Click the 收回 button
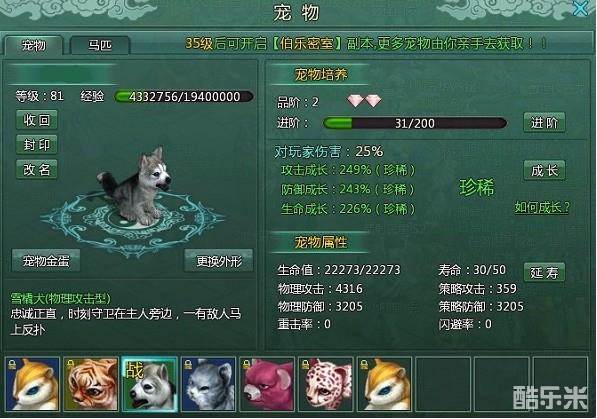The height and width of the screenshot is (419, 597). coord(37,120)
